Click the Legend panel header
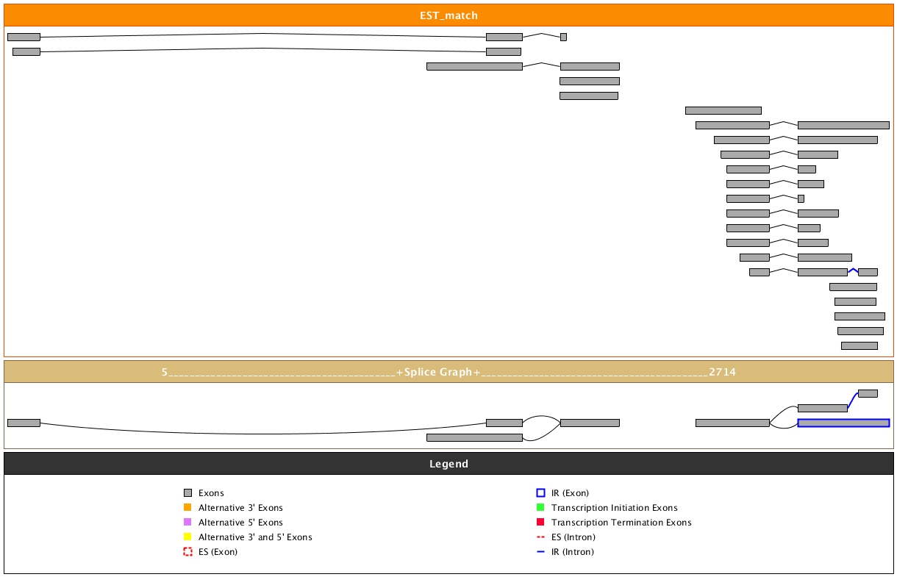The width and height of the screenshot is (897, 588). [x=448, y=464]
